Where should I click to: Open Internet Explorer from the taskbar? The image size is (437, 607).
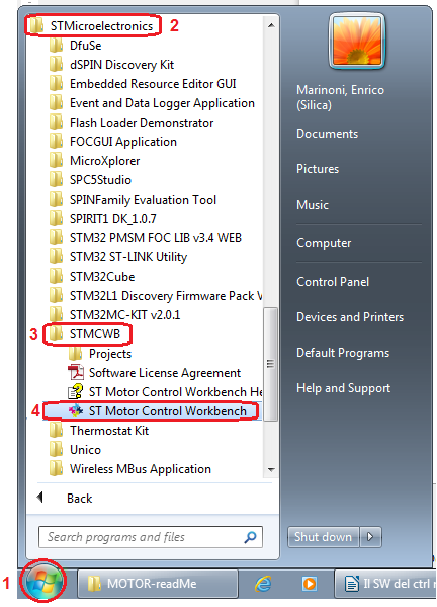[x=263, y=583]
